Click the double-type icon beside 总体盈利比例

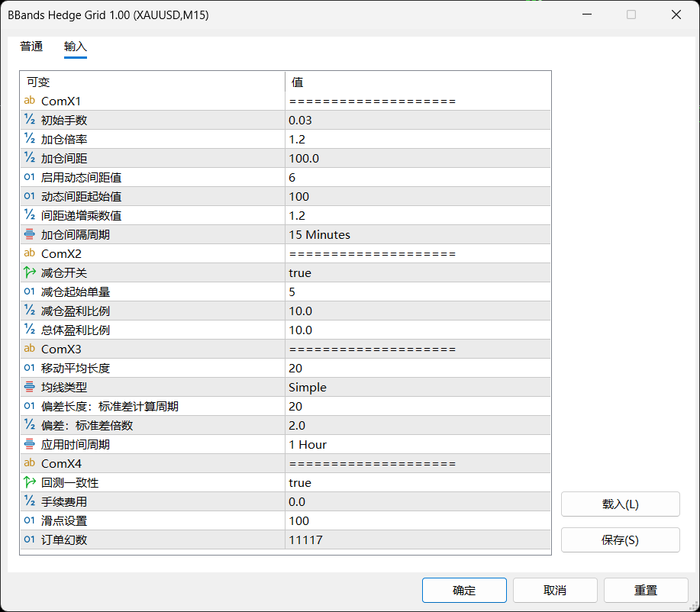click(30, 330)
